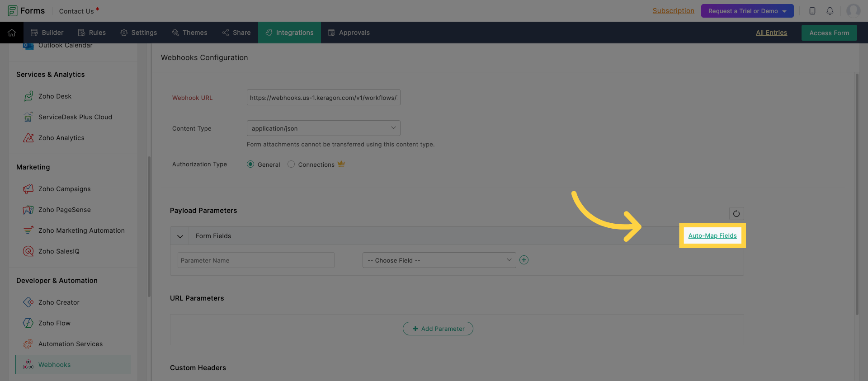Click the Webhooks sidebar icon
868x381 pixels.
pyautogui.click(x=28, y=365)
